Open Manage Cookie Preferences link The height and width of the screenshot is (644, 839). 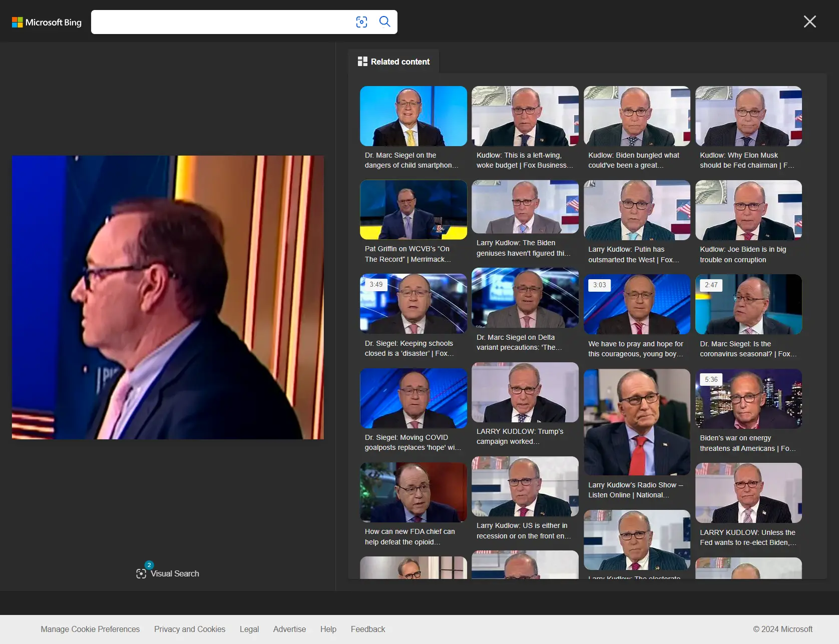pos(90,629)
